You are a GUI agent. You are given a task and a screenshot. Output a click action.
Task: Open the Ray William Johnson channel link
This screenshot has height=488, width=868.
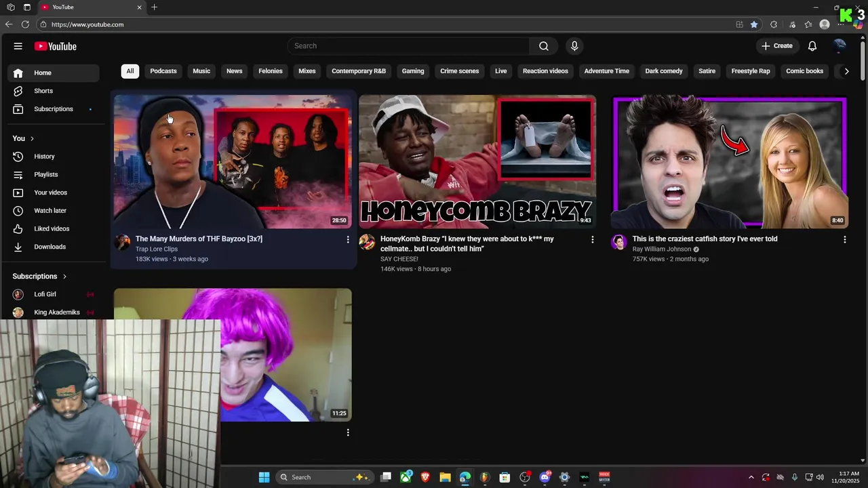662,249
